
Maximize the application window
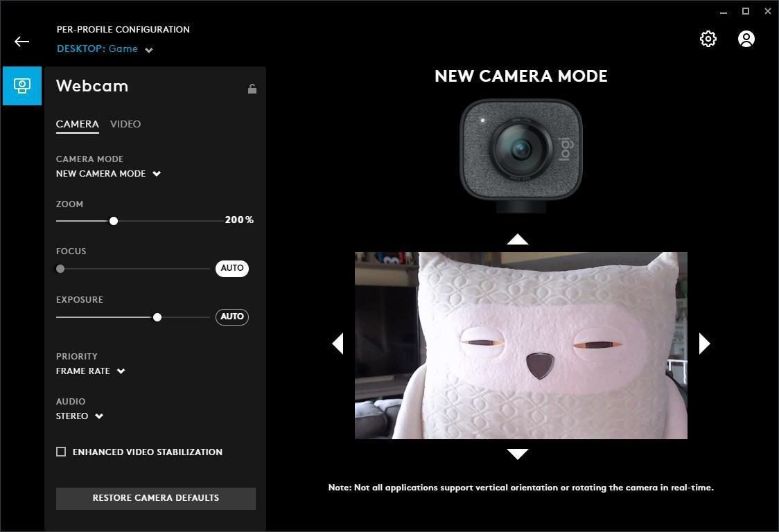click(x=746, y=11)
